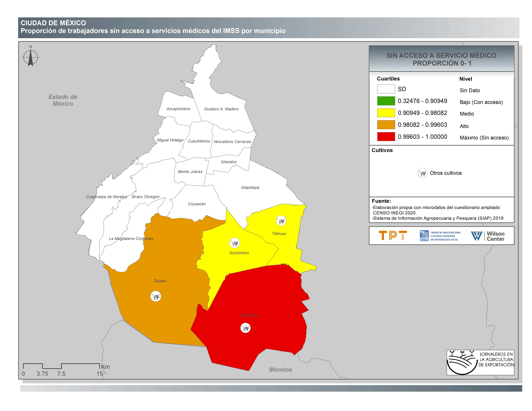Select the white SD legend swatch

click(386, 89)
